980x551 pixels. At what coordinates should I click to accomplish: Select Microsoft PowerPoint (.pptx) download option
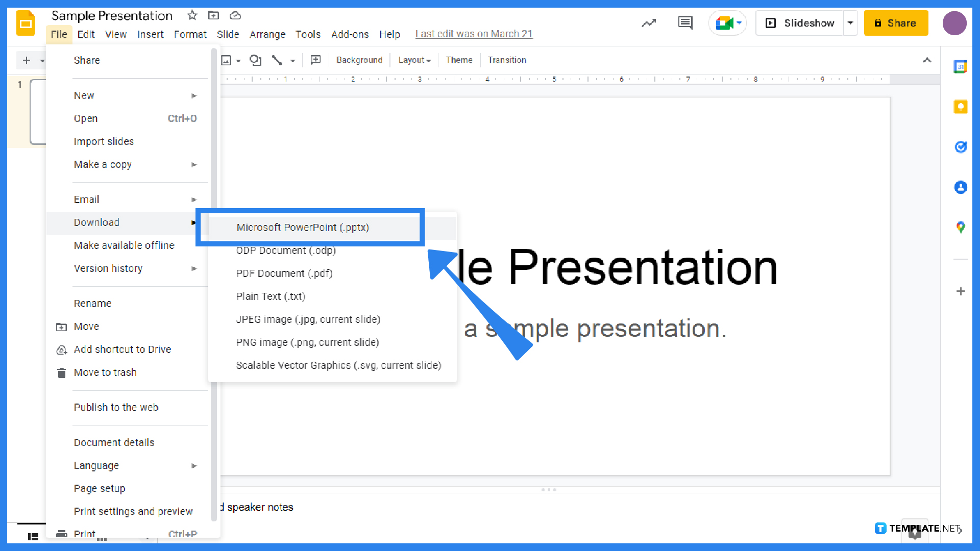302,227
